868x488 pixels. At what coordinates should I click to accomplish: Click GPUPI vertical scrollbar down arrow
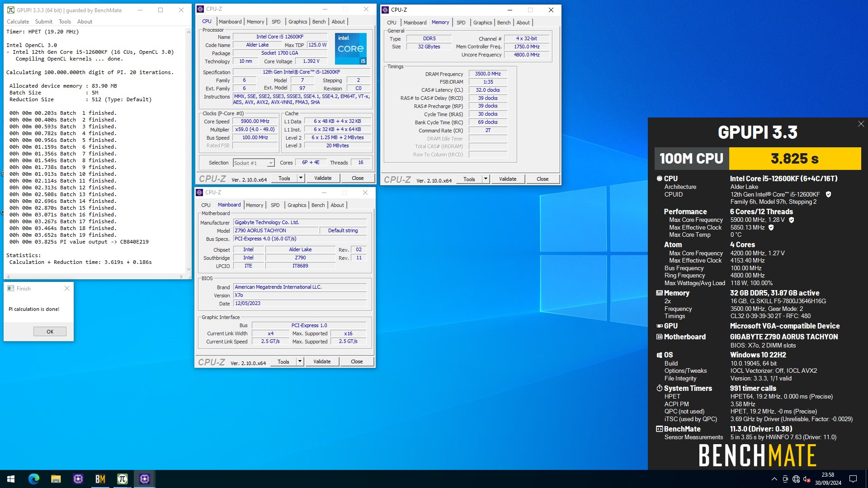pyautogui.click(x=189, y=269)
